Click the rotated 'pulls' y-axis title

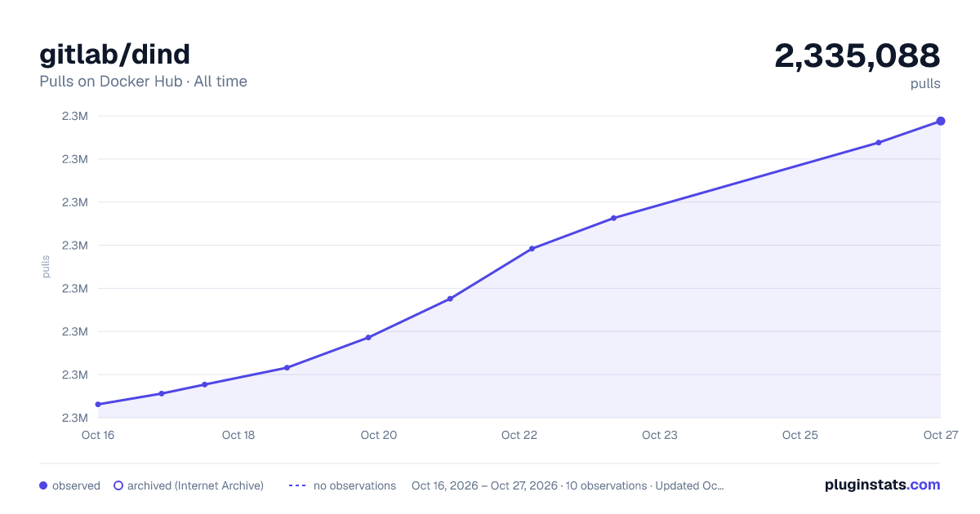coord(47,266)
